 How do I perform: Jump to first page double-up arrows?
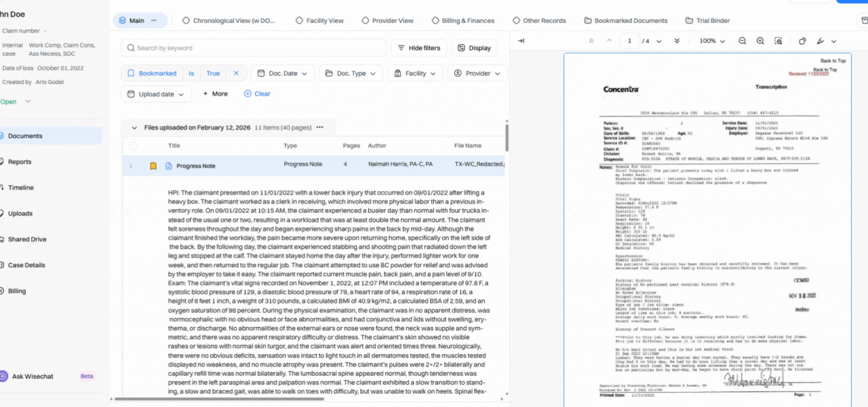[591, 41]
